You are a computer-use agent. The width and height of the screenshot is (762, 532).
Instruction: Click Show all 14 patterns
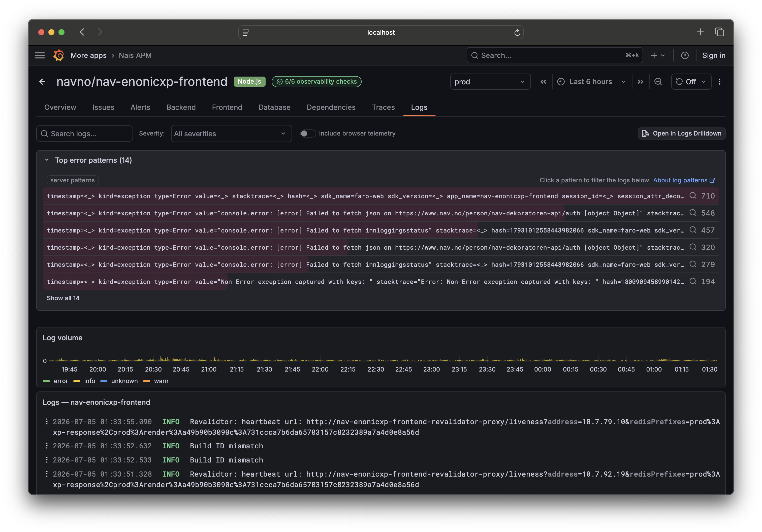[x=63, y=298]
